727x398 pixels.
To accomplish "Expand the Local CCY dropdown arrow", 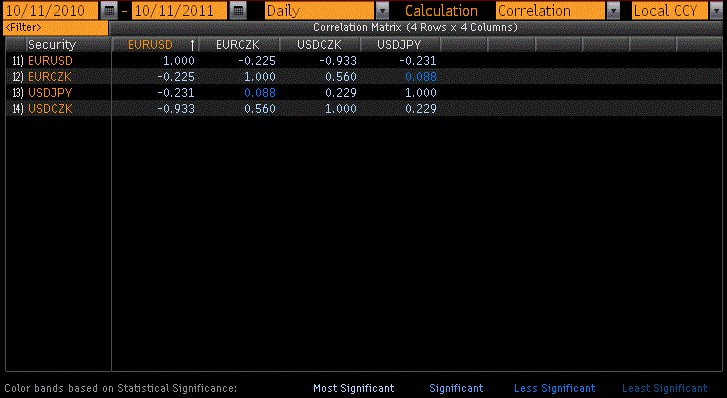I will 716,10.
